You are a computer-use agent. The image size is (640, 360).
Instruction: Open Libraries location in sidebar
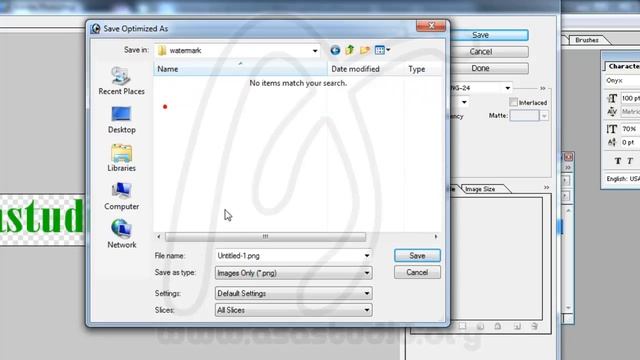tap(121, 158)
